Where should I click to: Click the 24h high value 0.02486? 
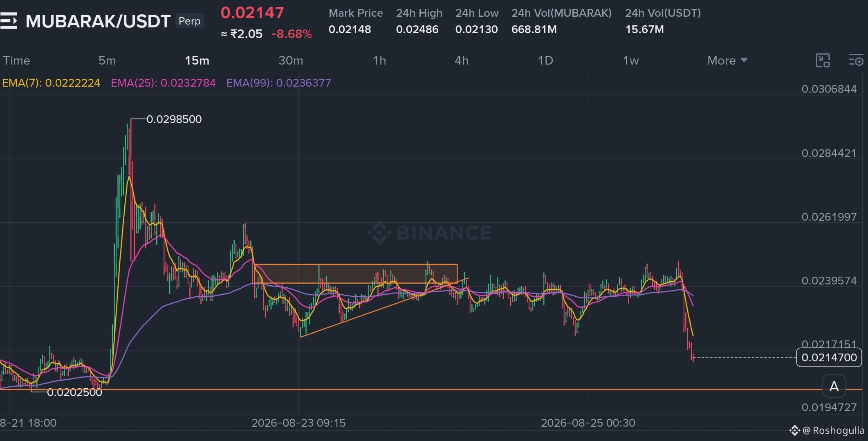(417, 29)
